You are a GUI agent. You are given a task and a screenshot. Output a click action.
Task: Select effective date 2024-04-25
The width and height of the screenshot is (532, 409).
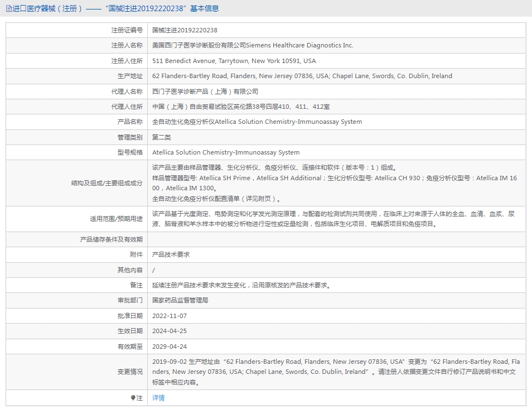tap(170, 331)
